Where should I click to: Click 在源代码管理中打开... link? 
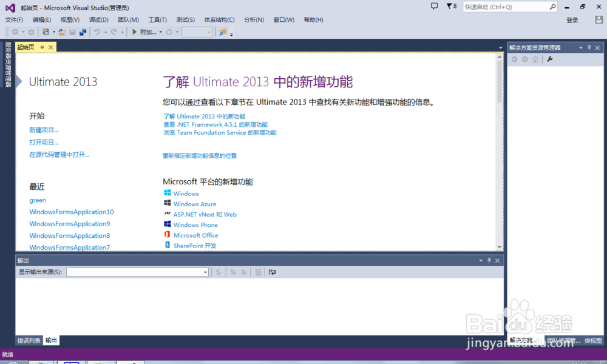click(59, 155)
